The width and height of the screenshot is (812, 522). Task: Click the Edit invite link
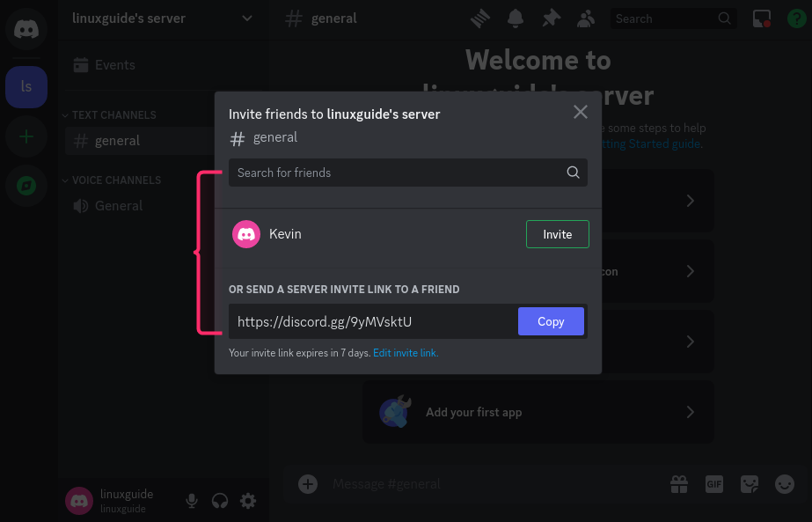coord(405,353)
